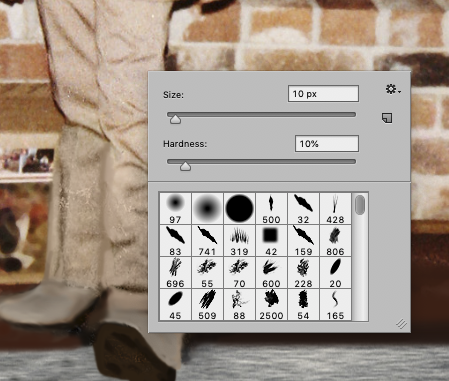Select the 228 brush preset
Viewport: 449px width, 381px height.
coord(303,272)
